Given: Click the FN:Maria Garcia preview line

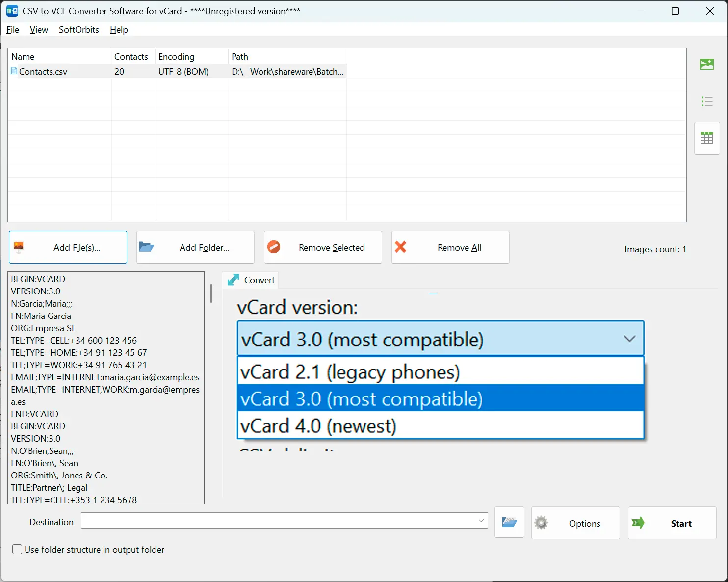Looking at the screenshot, I should click(x=41, y=316).
